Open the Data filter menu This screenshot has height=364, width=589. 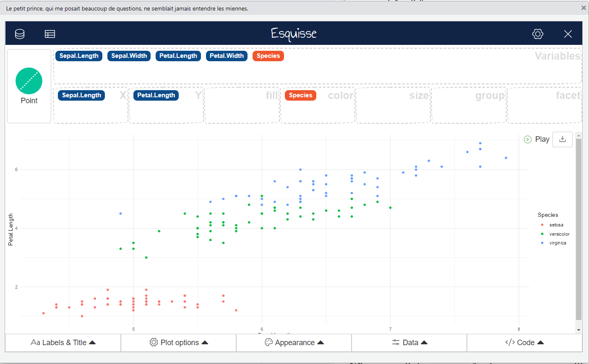point(409,343)
